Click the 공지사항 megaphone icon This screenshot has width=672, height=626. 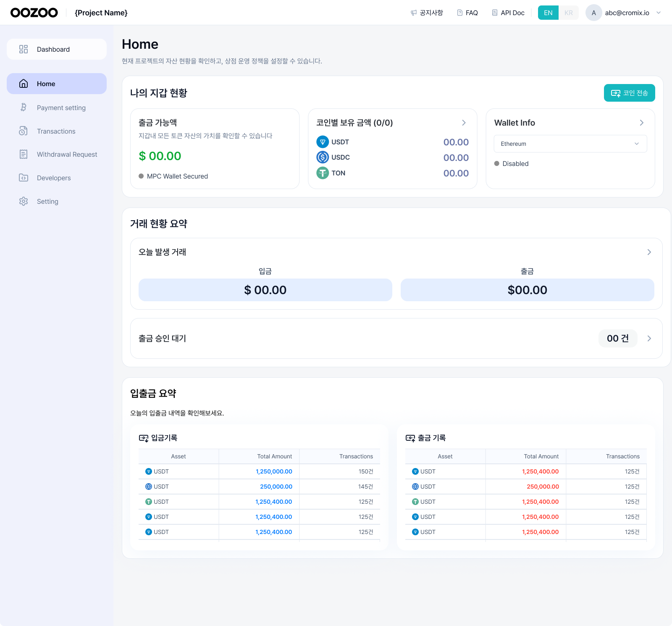(x=414, y=13)
